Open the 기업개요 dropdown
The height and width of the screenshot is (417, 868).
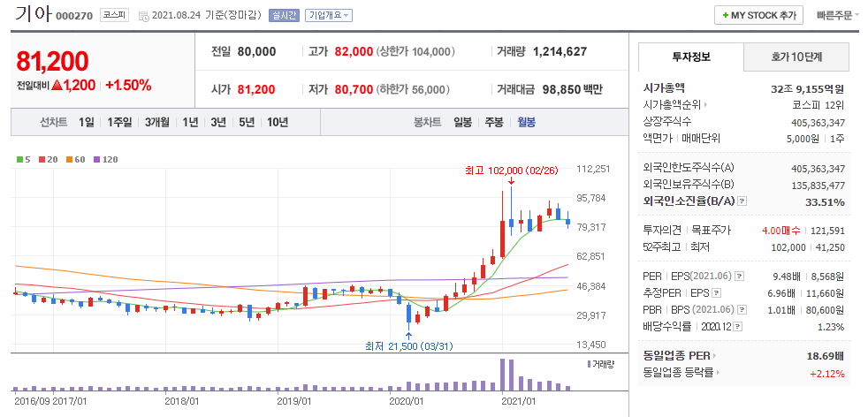(328, 16)
